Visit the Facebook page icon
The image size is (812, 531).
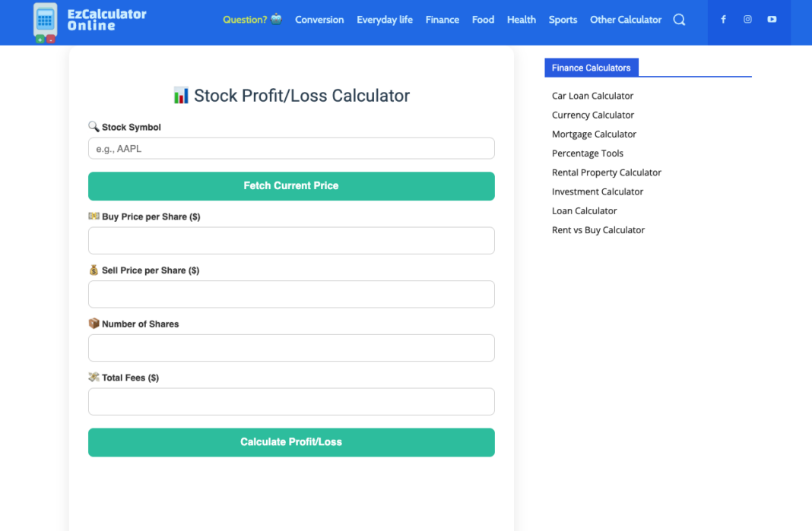[x=723, y=19]
